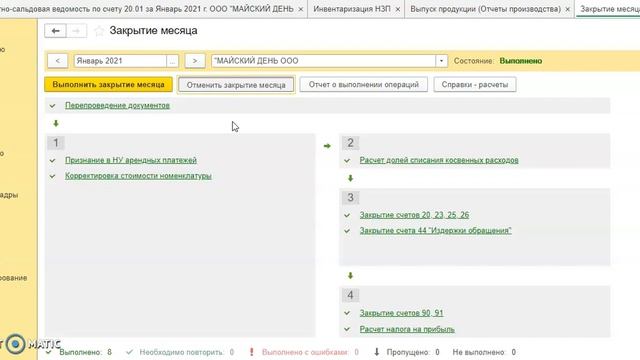Click the Январь 2021 period field
This screenshot has width=640, height=360.
120,61
